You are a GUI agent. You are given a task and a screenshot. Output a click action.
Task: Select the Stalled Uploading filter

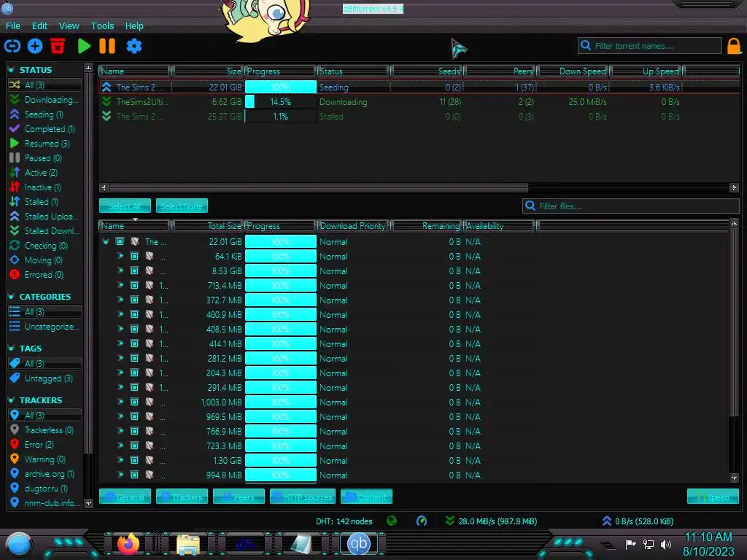pos(44,216)
